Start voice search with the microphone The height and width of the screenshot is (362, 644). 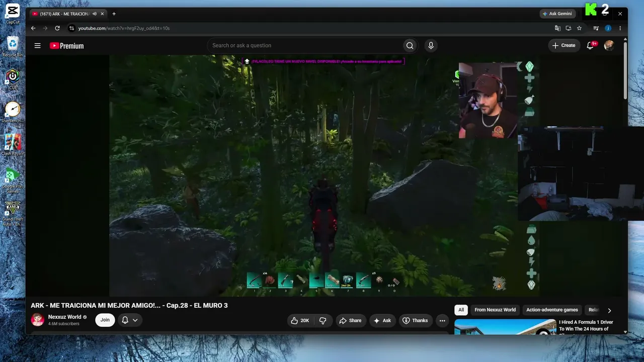pyautogui.click(x=431, y=46)
